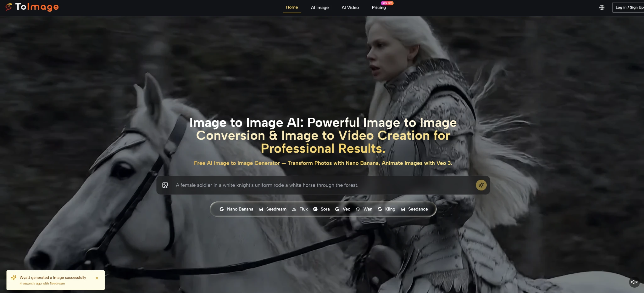The height and width of the screenshot is (293, 644).
Task: Select the Seedream model icon
Action: click(x=261, y=209)
